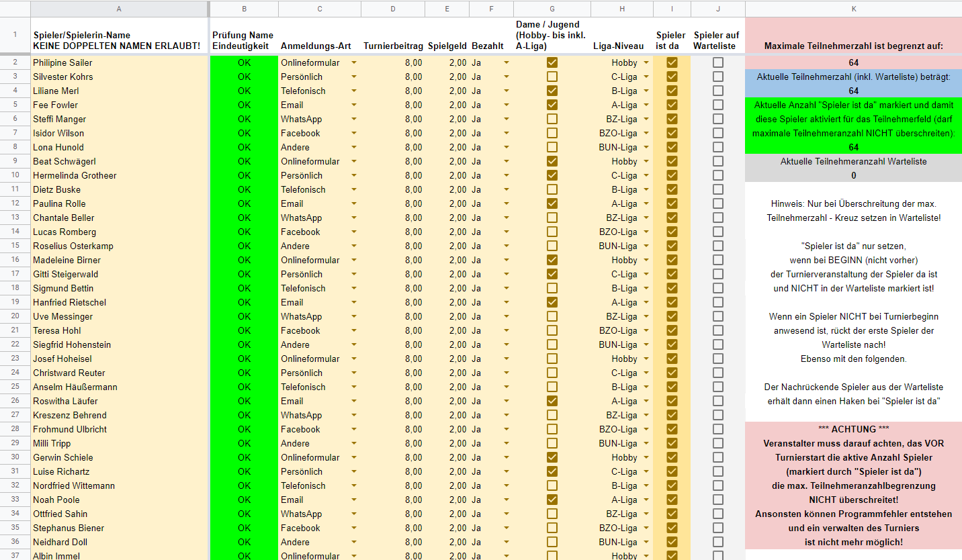Image resolution: width=962 pixels, height=560 pixels.
Task: Click the Turnierbeitrag value for Teresa Hohl
Action: click(x=393, y=330)
